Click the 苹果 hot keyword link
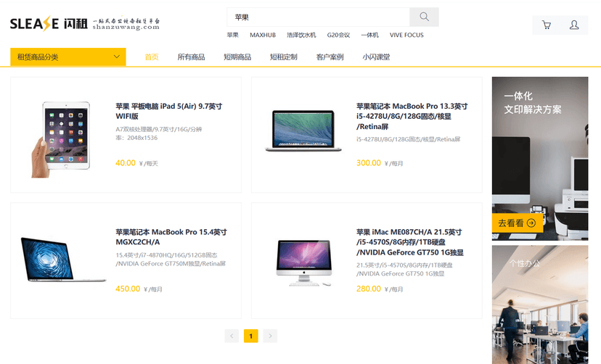This screenshot has width=601, height=364. tap(233, 35)
